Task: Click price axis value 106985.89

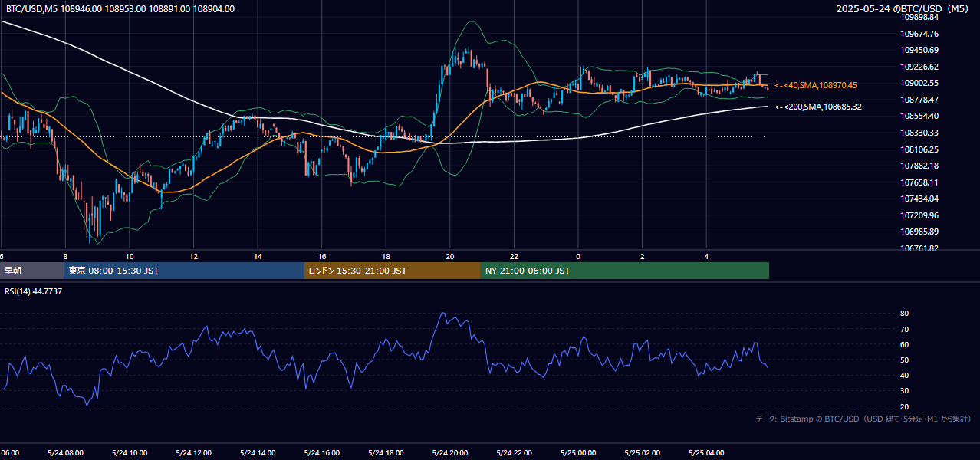Action: 919,232
